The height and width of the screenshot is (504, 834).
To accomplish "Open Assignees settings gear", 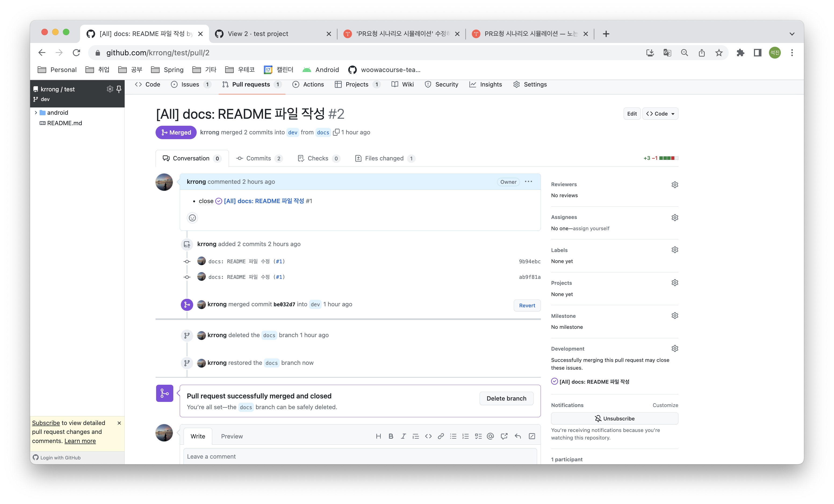I will pos(675,217).
